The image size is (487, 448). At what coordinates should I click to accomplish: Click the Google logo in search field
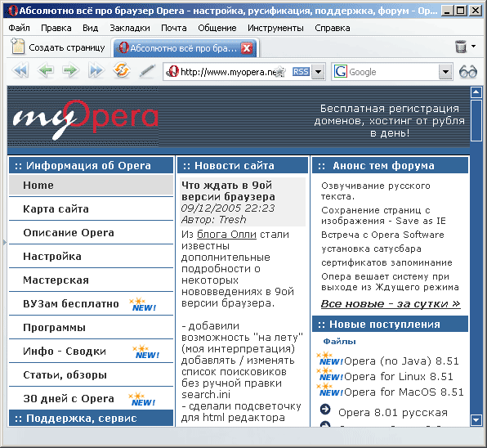(x=341, y=72)
